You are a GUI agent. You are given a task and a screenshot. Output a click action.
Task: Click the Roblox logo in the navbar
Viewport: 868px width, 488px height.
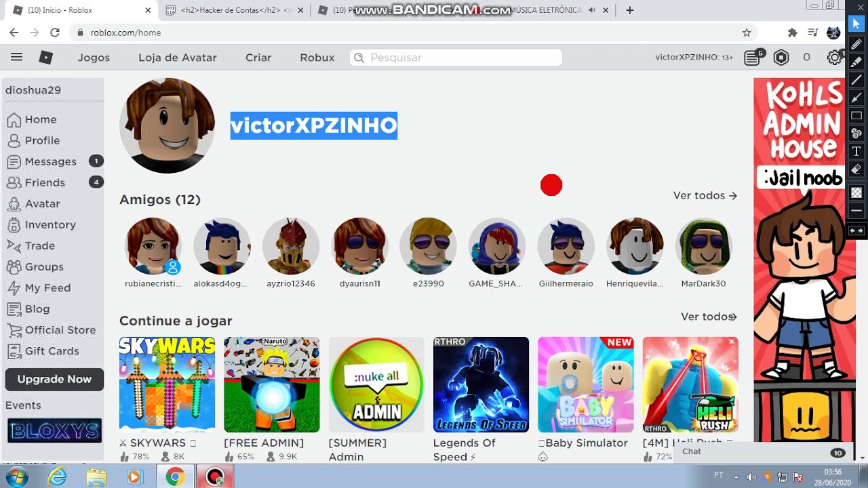[46, 58]
